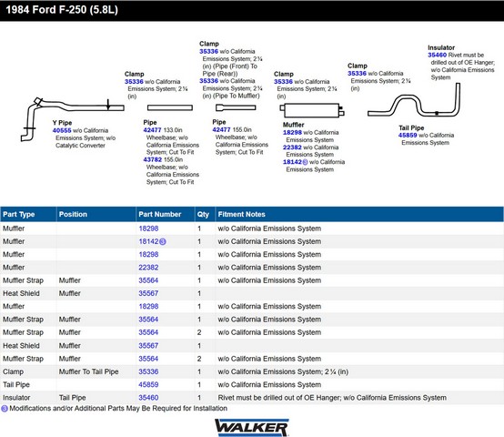This screenshot has height=437, width=504.
Task: Open clamp 35336 labeled Pipe To Muffler
Action: click(208, 81)
